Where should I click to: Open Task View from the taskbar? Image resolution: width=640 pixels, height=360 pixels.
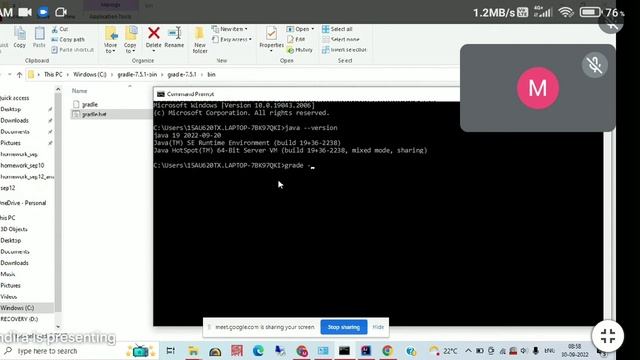[171, 351]
